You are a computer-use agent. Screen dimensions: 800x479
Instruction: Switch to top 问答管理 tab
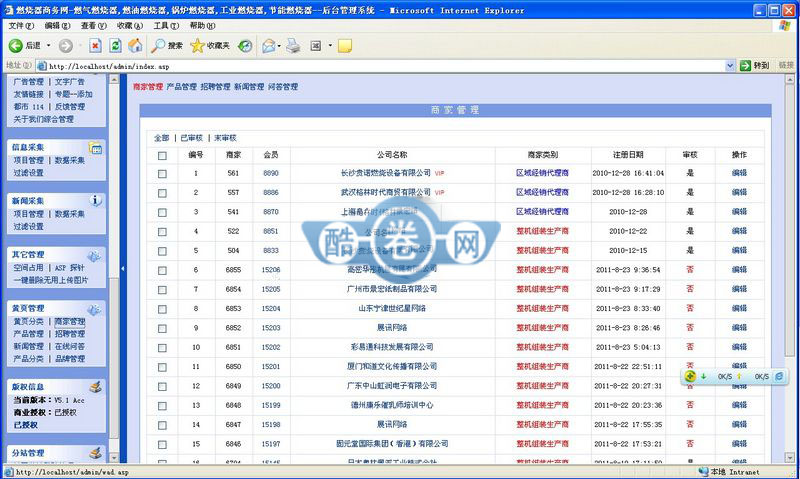click(283, 87)
